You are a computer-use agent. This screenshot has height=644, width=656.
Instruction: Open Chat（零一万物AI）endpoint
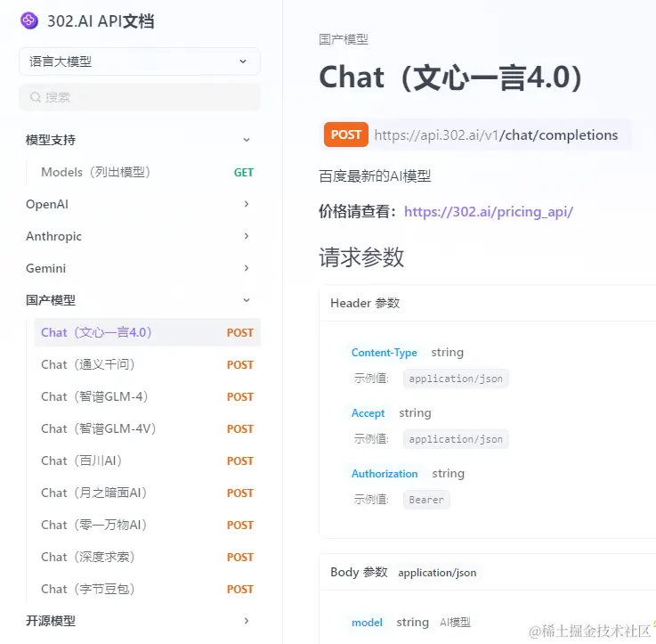147,525
